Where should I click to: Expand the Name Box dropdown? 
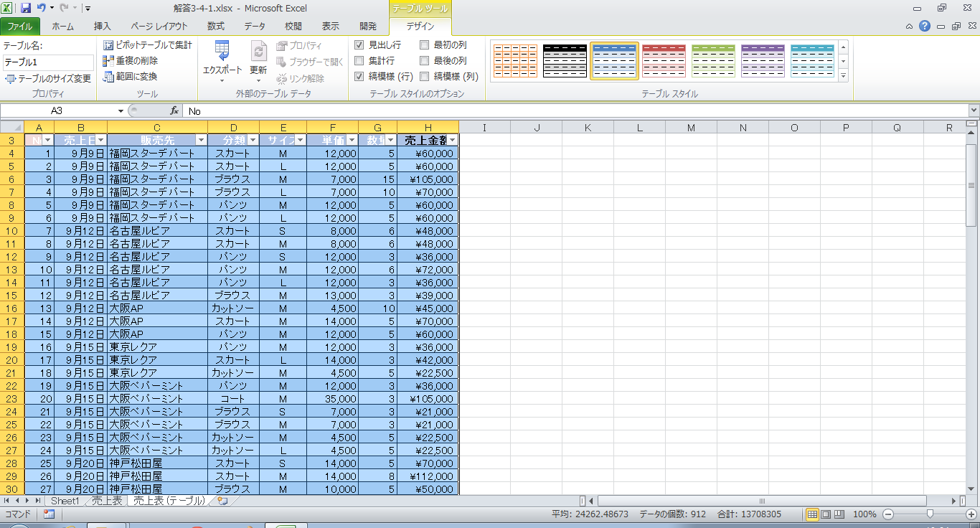pyautogui.click(x=121, y=111)
